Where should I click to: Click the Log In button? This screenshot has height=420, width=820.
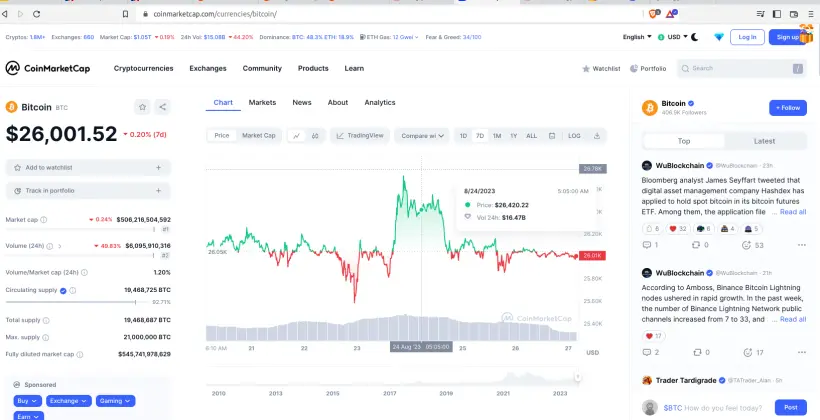[747, 37]
